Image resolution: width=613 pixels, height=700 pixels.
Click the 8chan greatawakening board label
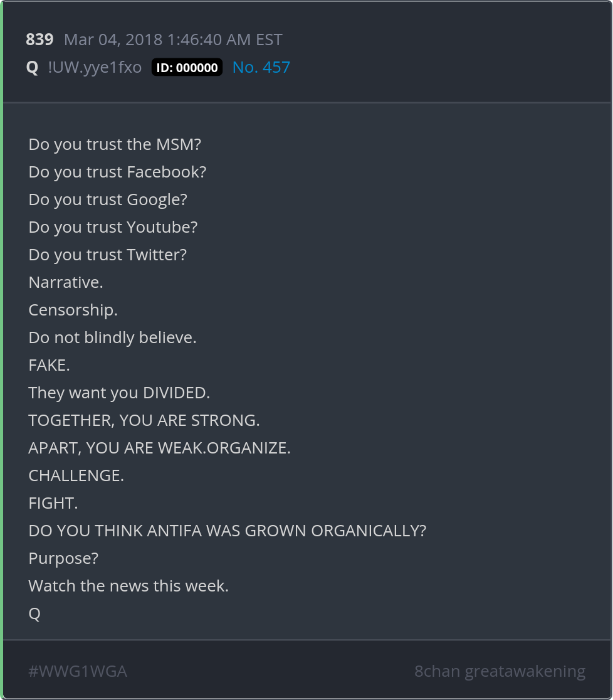500,672
